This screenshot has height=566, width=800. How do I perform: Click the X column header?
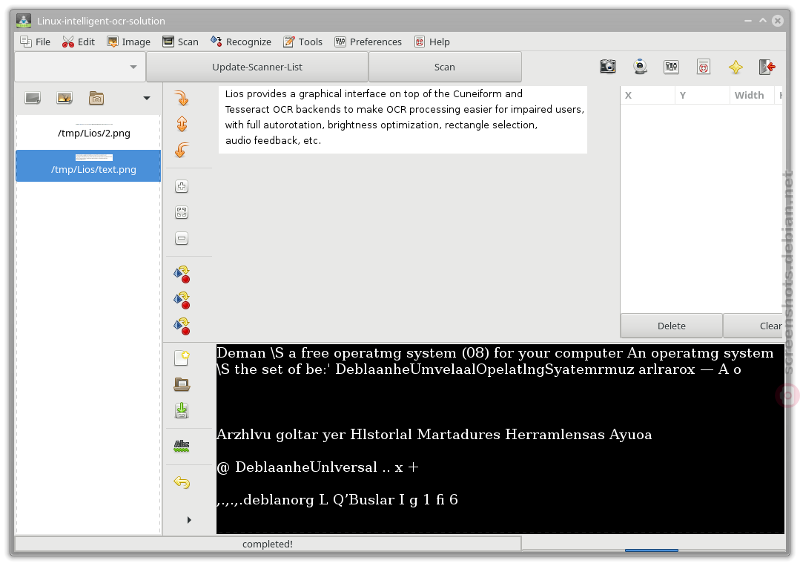[647, 95]
